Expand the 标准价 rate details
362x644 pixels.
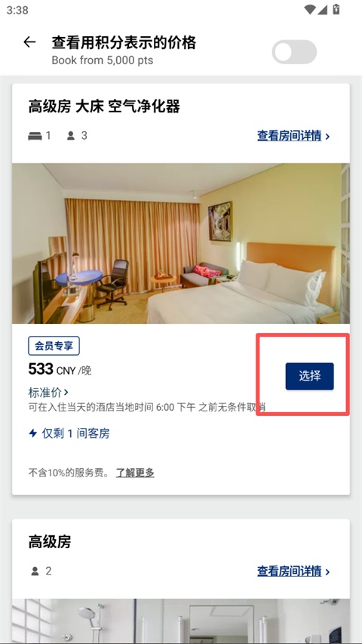tap(48, 393)
